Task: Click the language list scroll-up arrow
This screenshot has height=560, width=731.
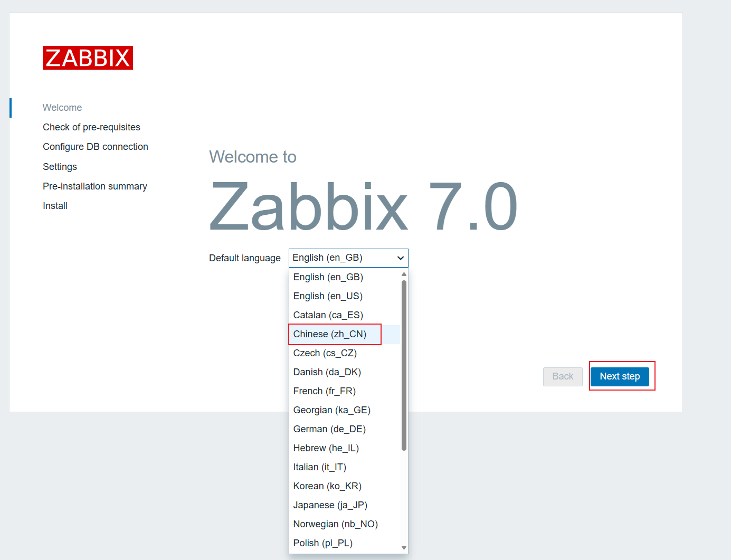Action: click(404, 274)
